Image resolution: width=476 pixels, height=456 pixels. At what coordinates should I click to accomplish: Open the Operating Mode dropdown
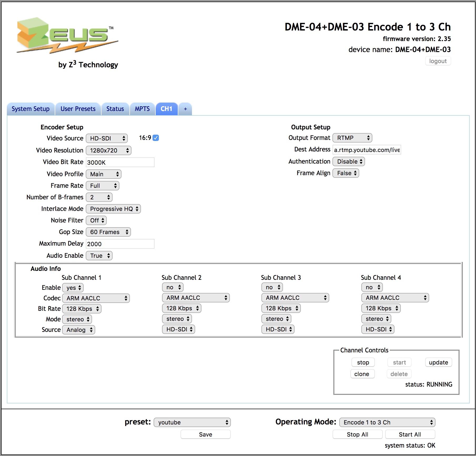(x=387, y=422)
